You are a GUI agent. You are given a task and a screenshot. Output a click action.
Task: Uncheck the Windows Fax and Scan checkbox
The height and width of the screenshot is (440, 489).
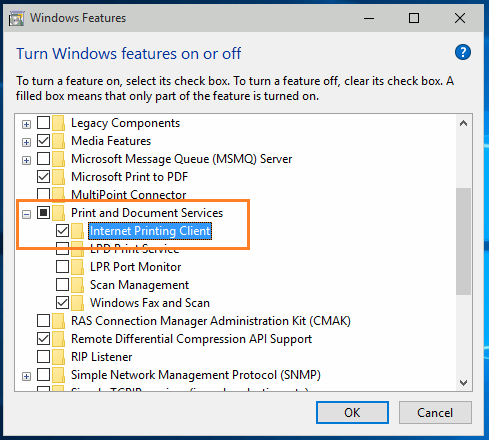[62, 302]
